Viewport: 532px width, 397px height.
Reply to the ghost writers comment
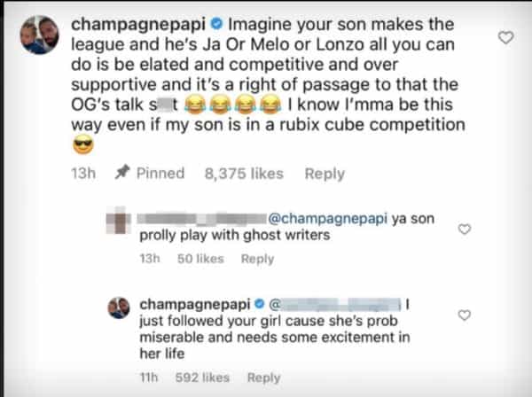(257, 259)
